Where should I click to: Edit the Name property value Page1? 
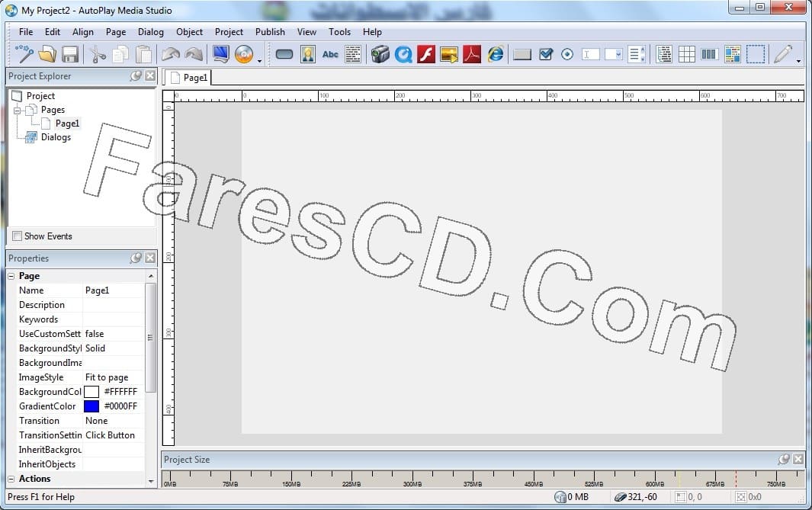[114, 290]
